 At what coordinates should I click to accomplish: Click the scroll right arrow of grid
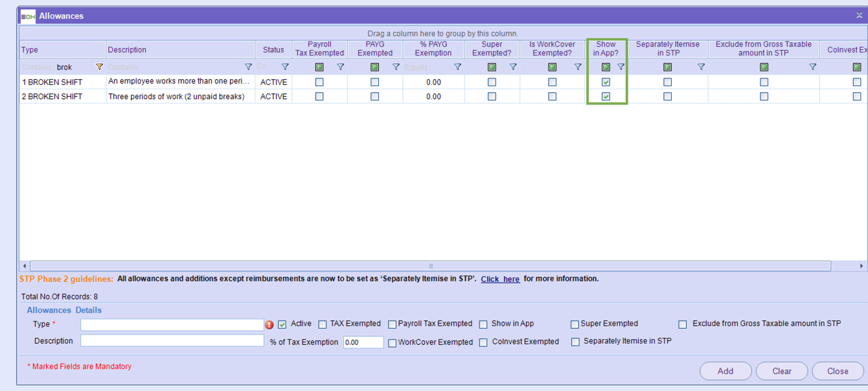pyautogui.click(x=862, y=266)
